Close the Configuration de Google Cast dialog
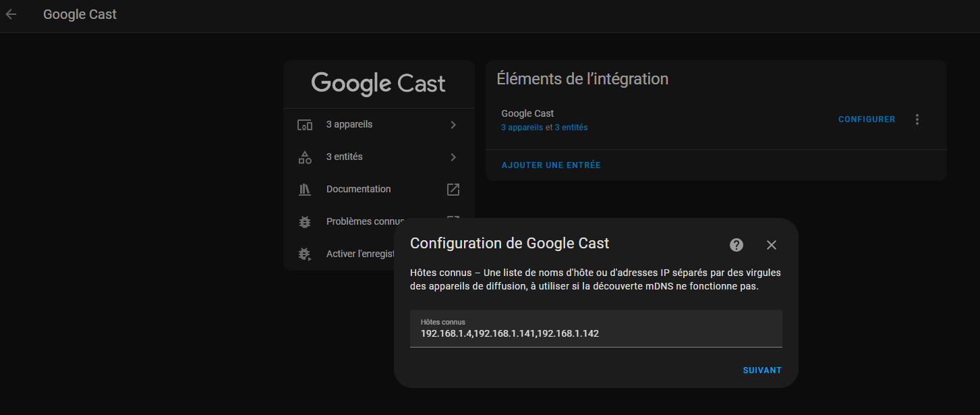 coord(772,245)
